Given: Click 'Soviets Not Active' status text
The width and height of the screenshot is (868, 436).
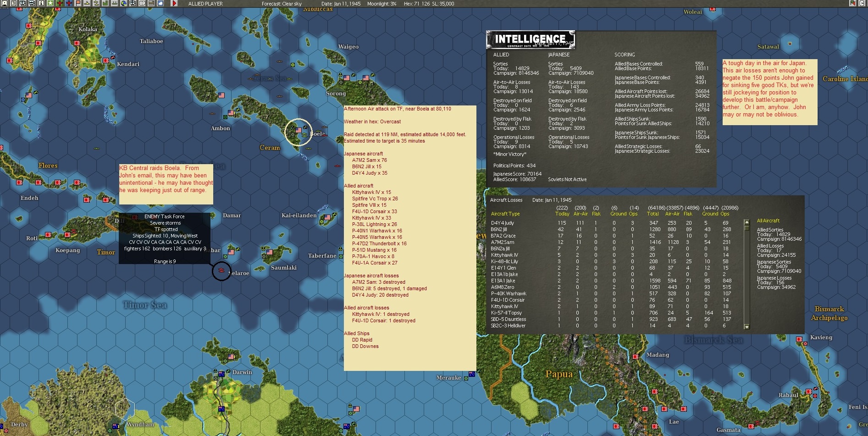Looking at the screenshot, I should click(567, 179).
